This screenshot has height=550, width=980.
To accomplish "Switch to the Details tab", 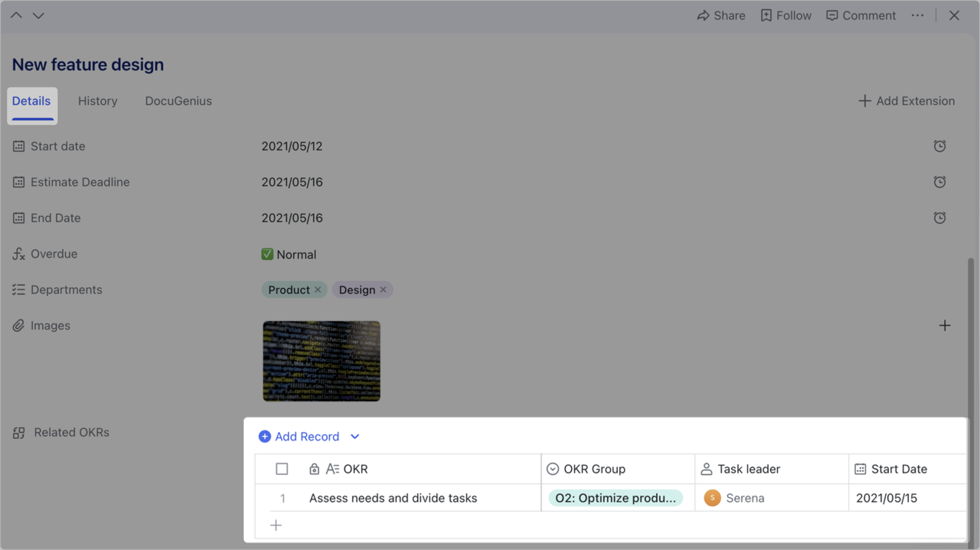I will point(32,105).
